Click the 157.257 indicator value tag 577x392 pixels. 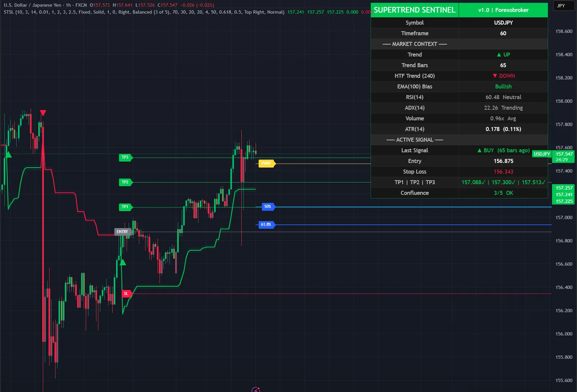564,188
